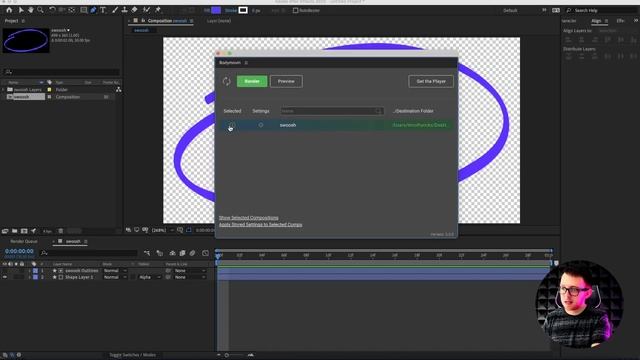
Task: Click new composition icon in Project panel
Action: click(24, 231)
